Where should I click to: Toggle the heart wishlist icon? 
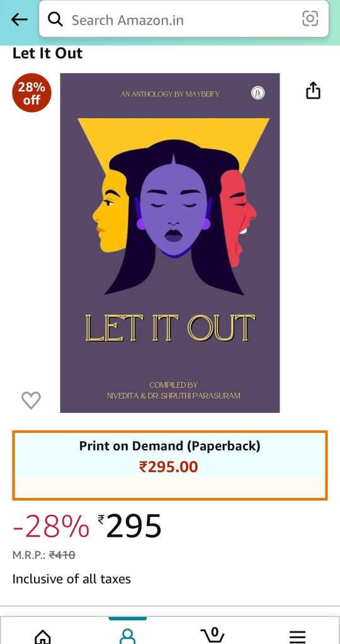click(x=31, y=400)
